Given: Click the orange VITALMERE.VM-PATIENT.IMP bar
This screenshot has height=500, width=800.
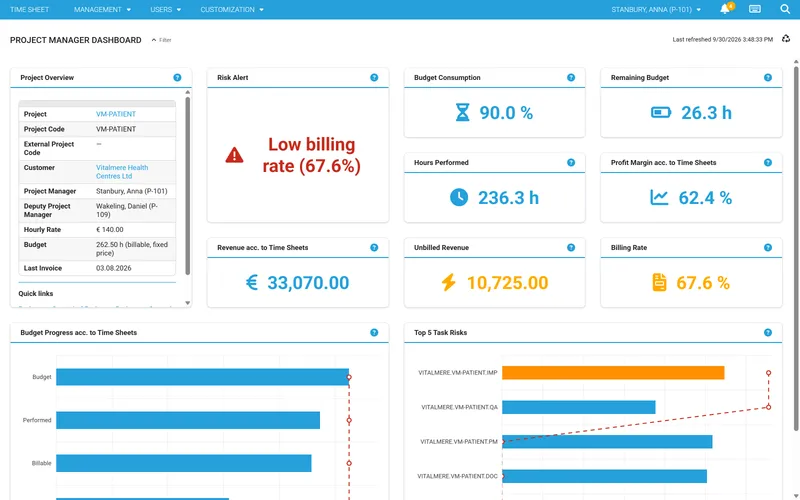Looking at the screenshot, I should pos(613,373).
